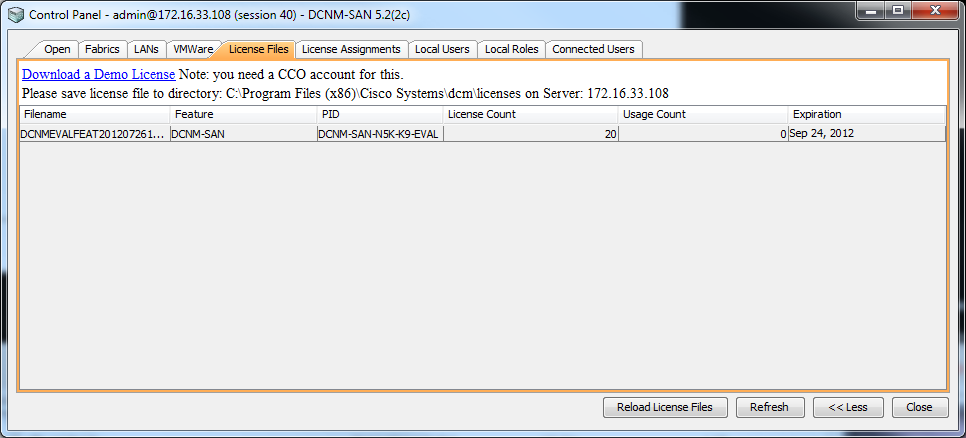
Task: Click the Download a Demo License link
Action: pos(99,75)
